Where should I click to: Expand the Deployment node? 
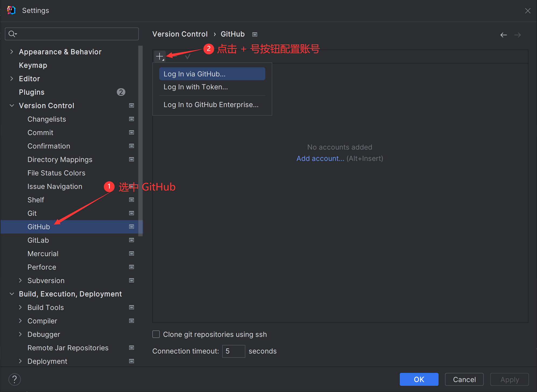tap(20, 361)
